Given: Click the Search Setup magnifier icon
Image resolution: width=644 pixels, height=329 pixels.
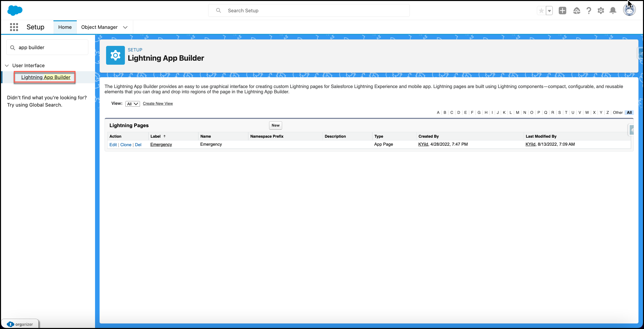Looking at the screenshot, I should pyautogui.click(x=218, y=10).
